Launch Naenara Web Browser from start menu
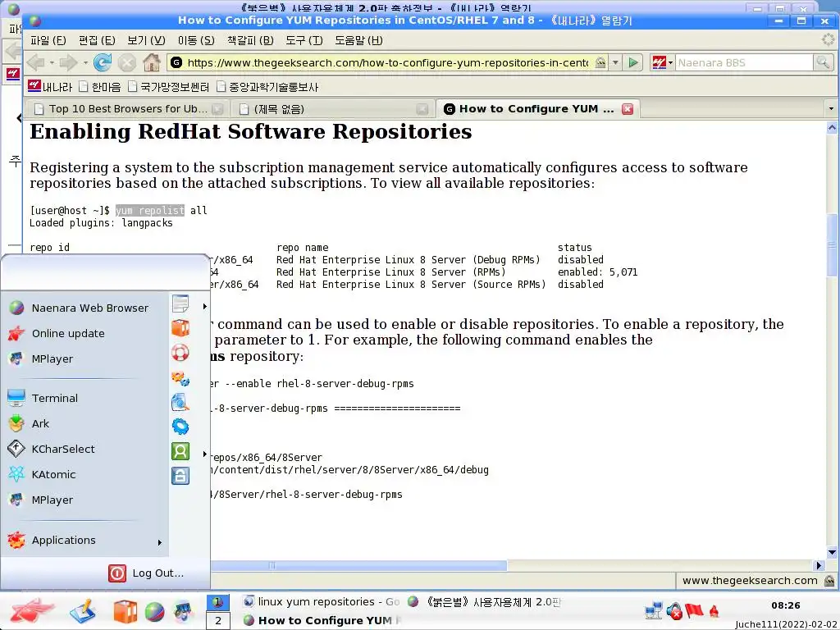Screen dimensions: 840x630 pyautogui.click(x=84, y=308)
